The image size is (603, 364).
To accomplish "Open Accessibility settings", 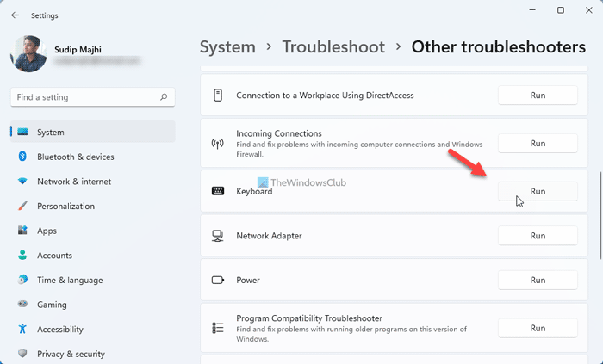I will [59, 329].
